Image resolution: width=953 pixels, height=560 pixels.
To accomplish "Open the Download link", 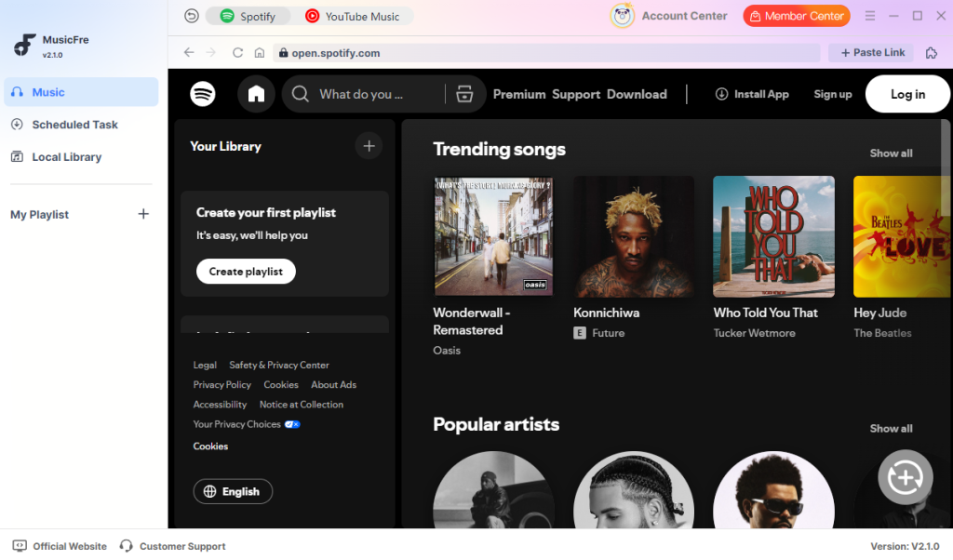I will point(637,94).
